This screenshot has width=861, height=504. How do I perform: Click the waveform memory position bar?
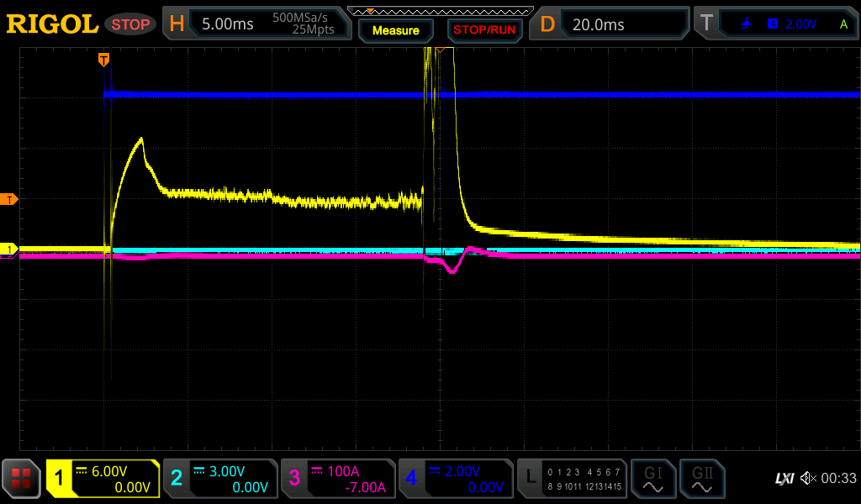point(440,11)
